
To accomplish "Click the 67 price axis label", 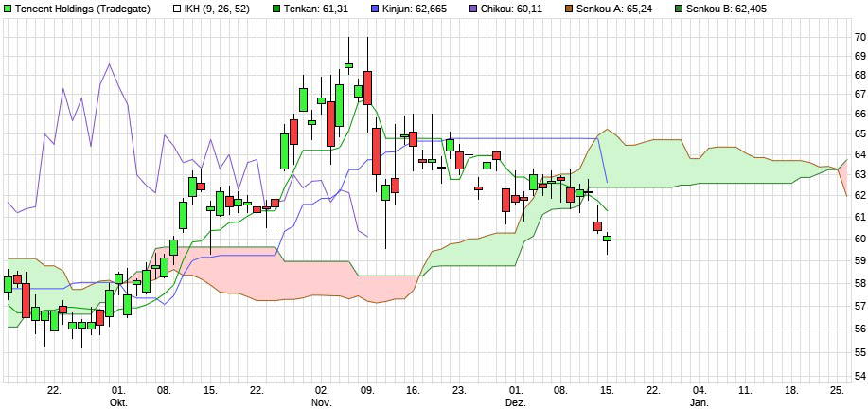I will click(859, 95).
